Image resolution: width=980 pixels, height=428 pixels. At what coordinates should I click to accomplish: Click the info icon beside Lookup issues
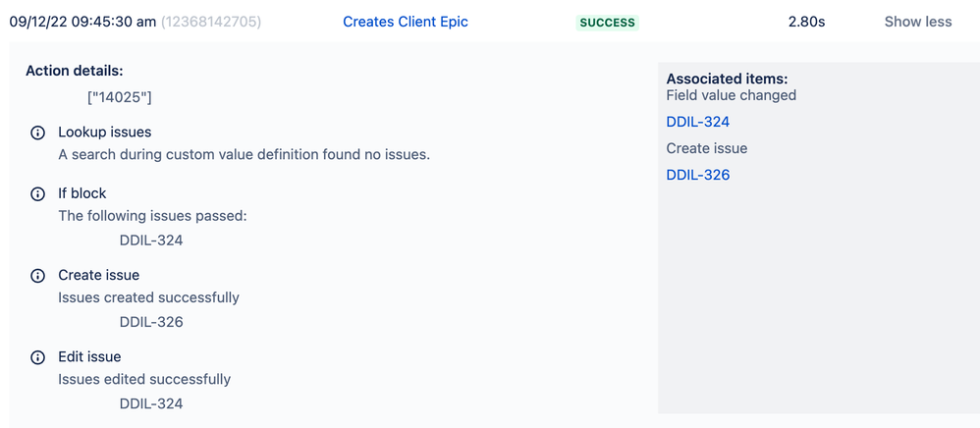click(37, 133)
